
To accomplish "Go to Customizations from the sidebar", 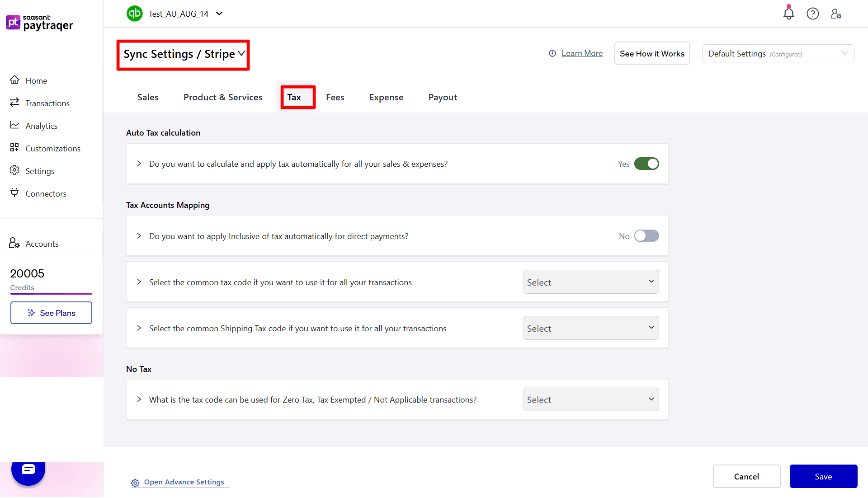I will [53, 148].
